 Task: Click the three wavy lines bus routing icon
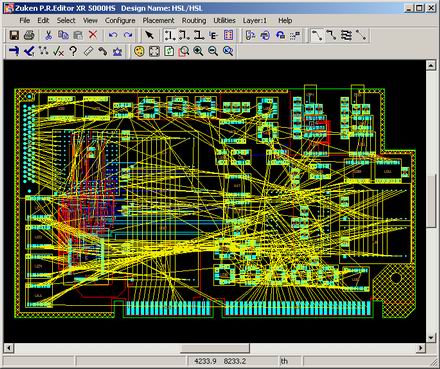coord(346,35)
